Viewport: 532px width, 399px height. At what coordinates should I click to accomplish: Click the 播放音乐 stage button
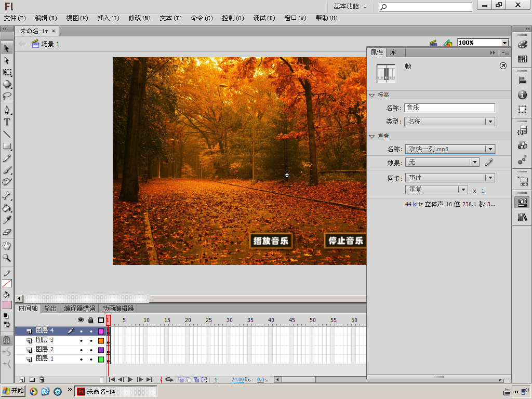[x=271, y=241]
